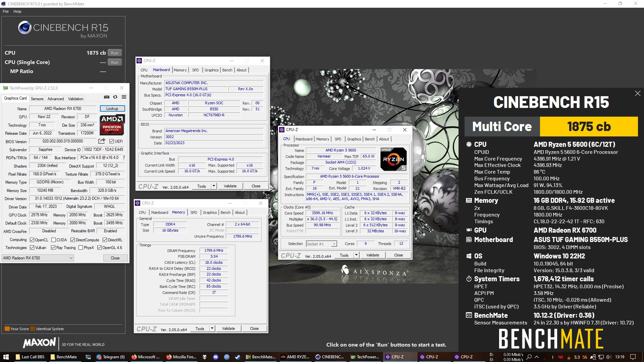Toggle the UEFI checkbox

112,141
